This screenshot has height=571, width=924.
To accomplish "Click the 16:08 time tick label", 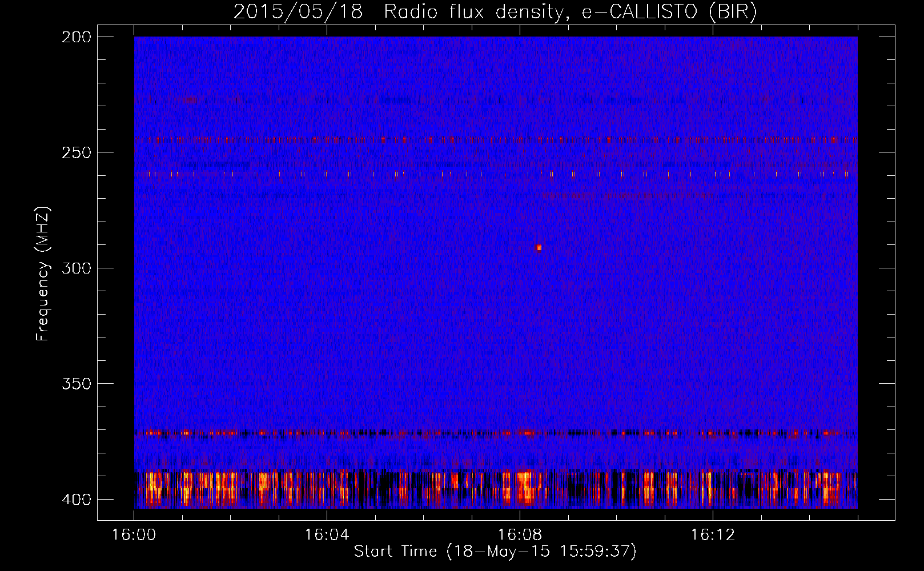I will pos(520,535).
